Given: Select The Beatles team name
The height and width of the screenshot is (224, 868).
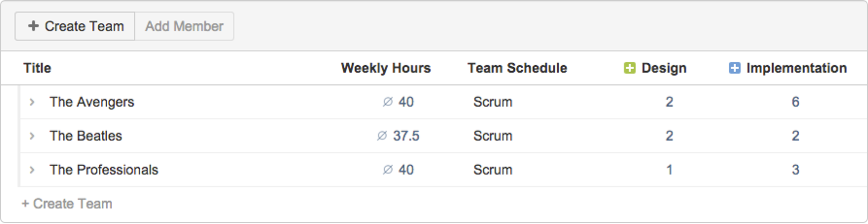Looking at the screenshot, I should pyautogui.click(x=86, y=136).
